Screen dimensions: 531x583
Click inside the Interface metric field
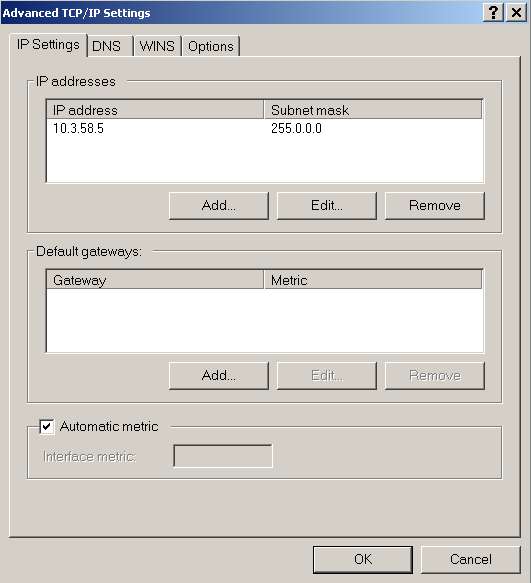tap(223, 456)
